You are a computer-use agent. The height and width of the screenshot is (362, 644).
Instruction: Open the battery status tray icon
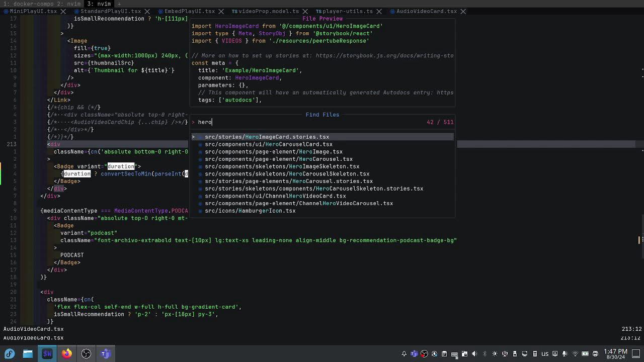coord(585,354)
